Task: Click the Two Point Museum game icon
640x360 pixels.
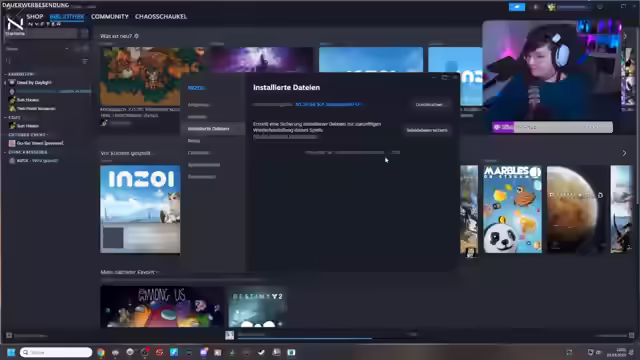Action: pos(12,109)
